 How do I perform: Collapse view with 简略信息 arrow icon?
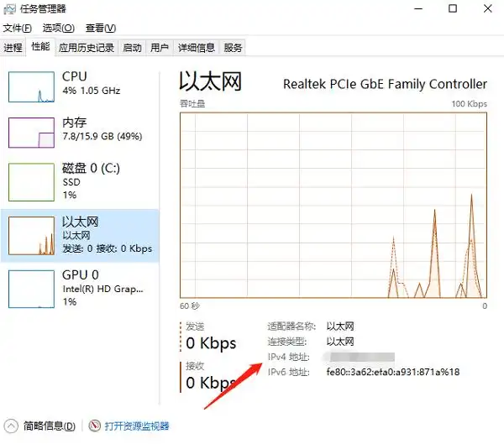(11, 426)
